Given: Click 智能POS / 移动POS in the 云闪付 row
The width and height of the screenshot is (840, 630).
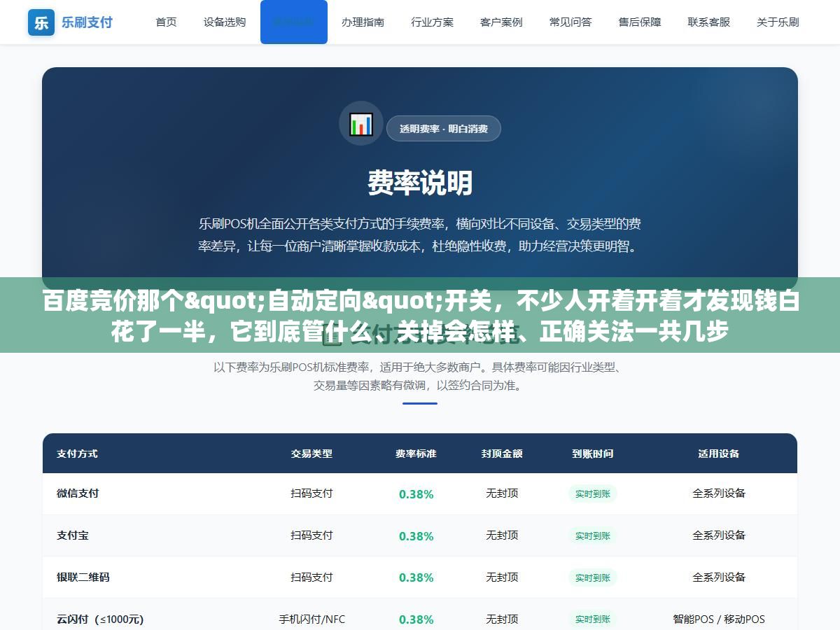Looking at the screenshot, I should click(719, 619).
